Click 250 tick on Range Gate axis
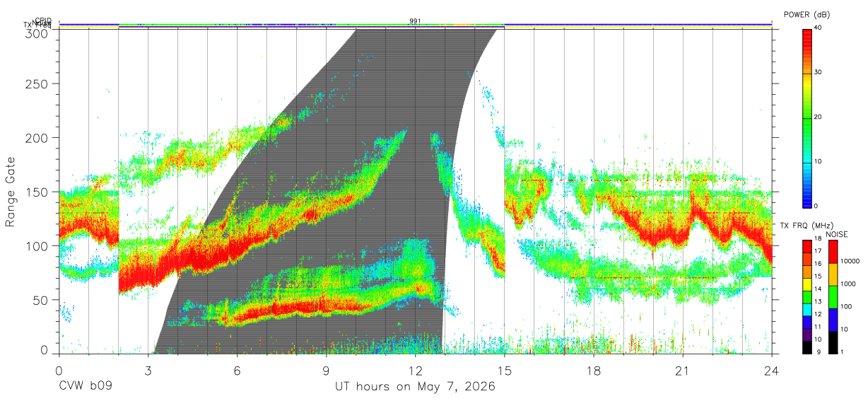 38,84
